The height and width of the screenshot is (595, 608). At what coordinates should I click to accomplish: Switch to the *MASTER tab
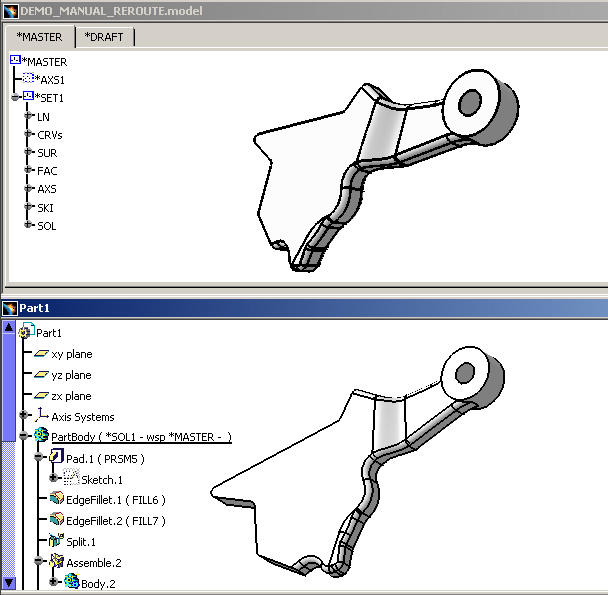click(40, 37)
